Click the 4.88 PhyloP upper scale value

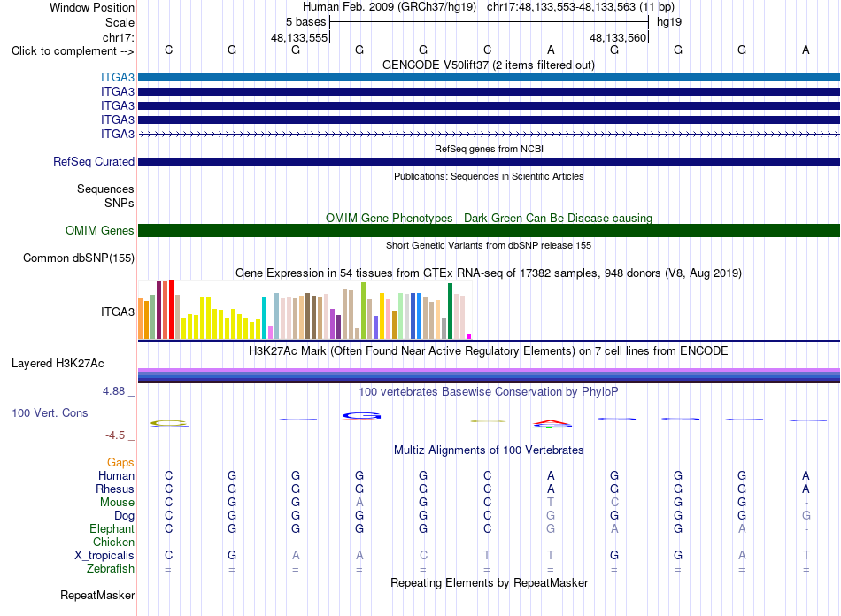(x=113, y=391)
